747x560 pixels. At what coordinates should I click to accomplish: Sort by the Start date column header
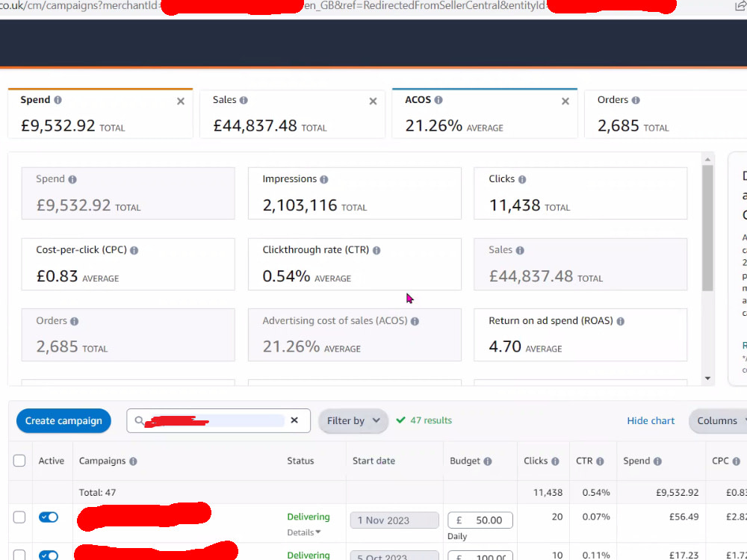pos(374,461)
